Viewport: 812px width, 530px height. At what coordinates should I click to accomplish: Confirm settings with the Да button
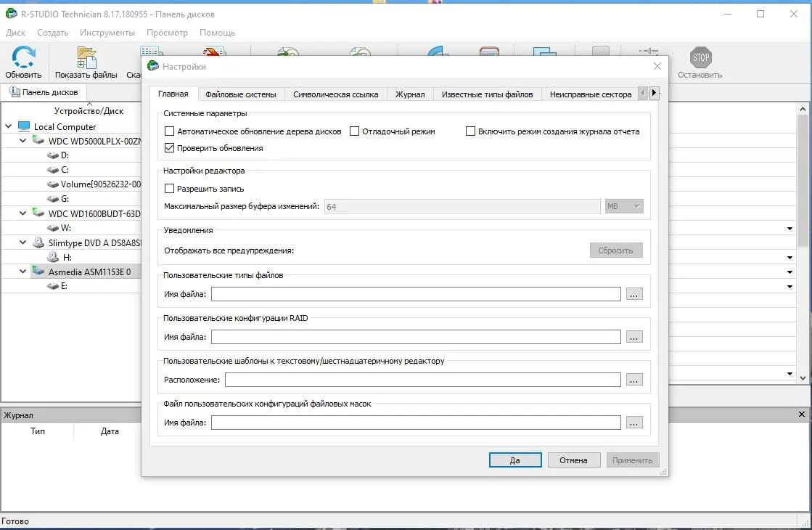click(x=515, y=460)
